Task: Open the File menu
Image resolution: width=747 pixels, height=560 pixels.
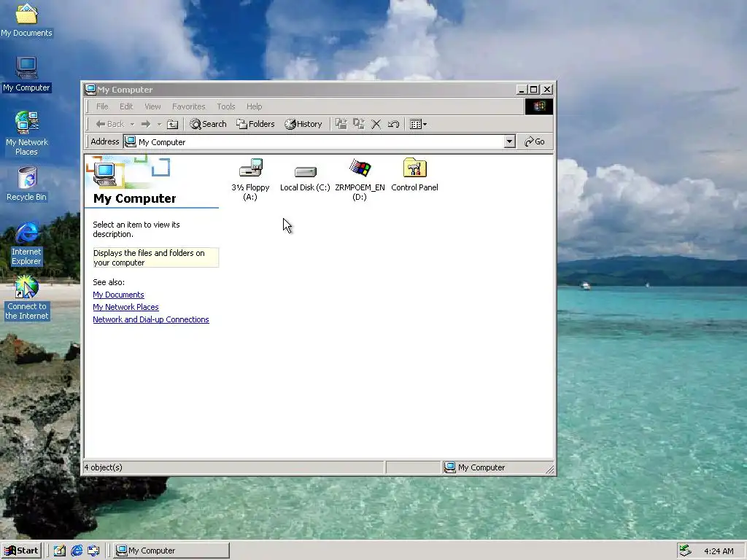Action: tap(102, 106)
